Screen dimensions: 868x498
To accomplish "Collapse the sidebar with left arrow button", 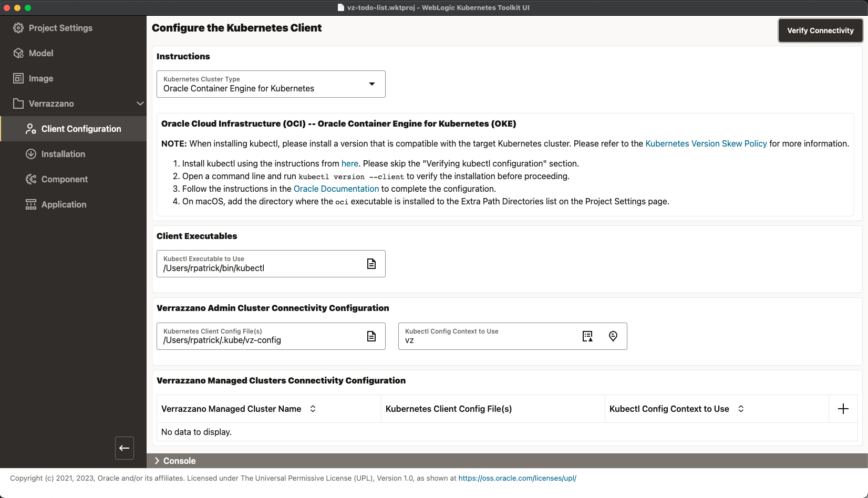I will 125,448.
